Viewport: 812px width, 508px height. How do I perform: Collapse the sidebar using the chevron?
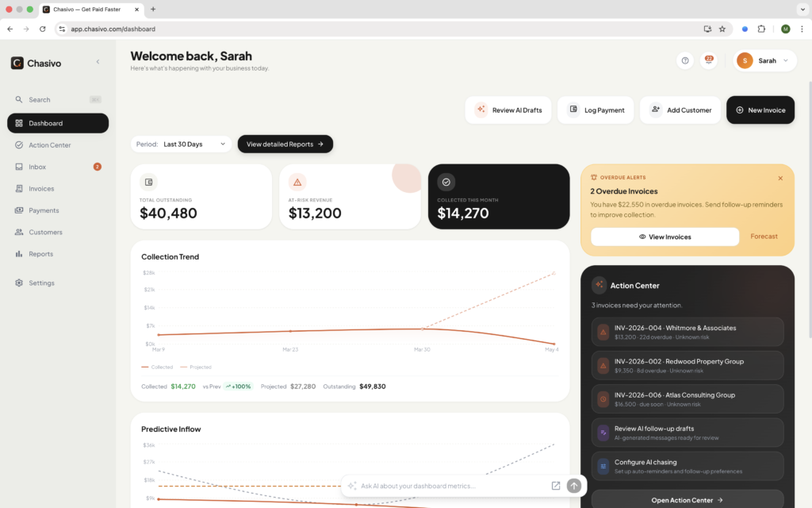(98, 61)
